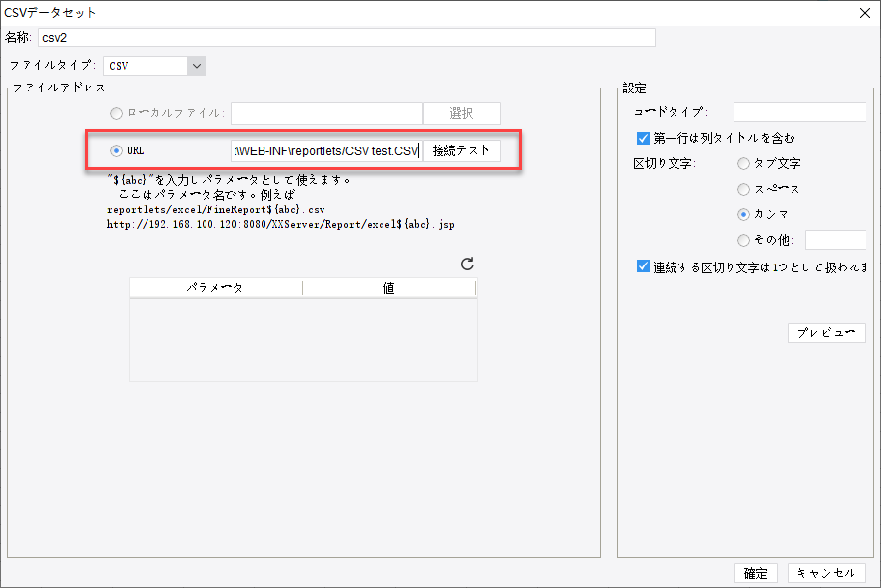Close the CSVデータセット dialog
This screenshot has height=588, width=881.
[x=864, y=13]
